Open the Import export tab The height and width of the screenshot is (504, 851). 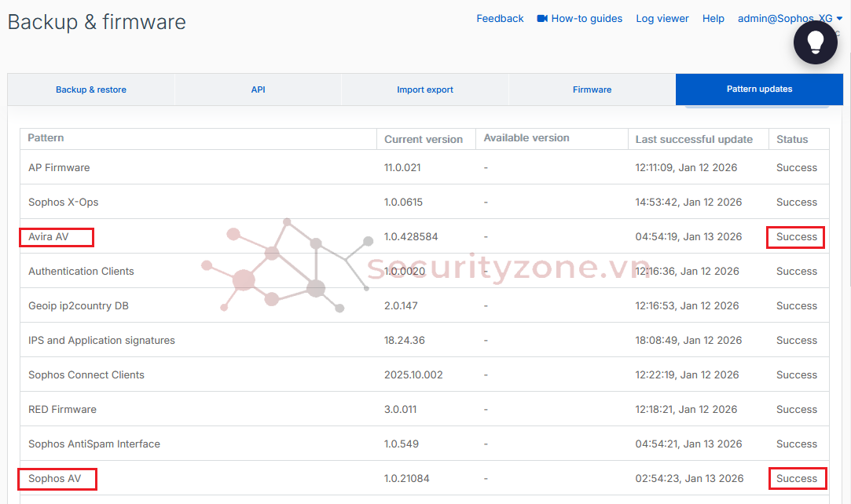point(424,89)
